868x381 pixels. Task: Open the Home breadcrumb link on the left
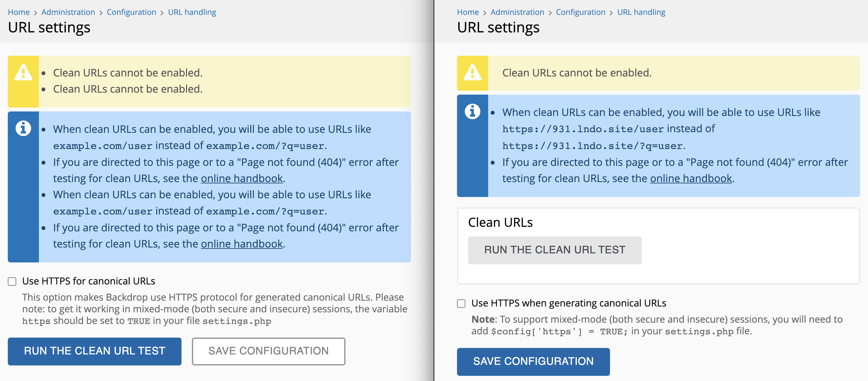18,12
